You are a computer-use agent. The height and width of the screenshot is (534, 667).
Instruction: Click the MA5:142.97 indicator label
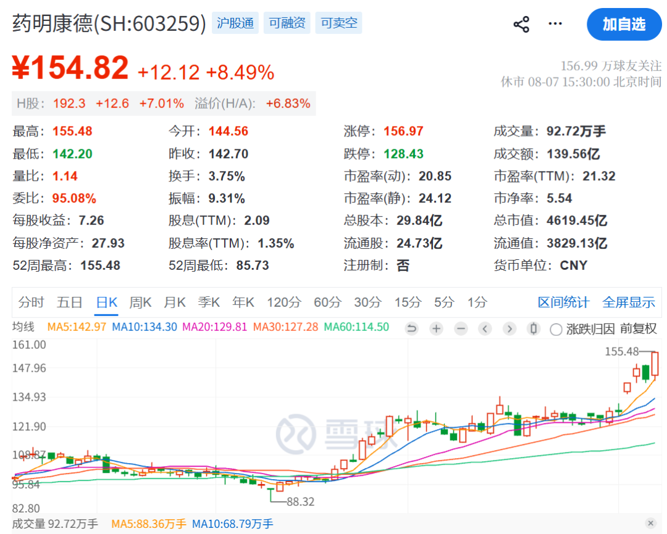tap(77, 327)
